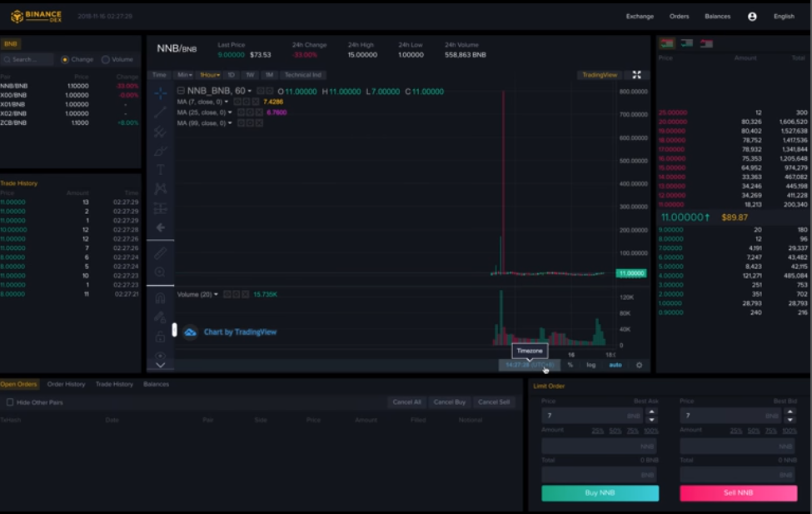Remove the MA (7, close, 0) indicator
Viewport: 812px width, 514px height.
[x=256, y=102]
